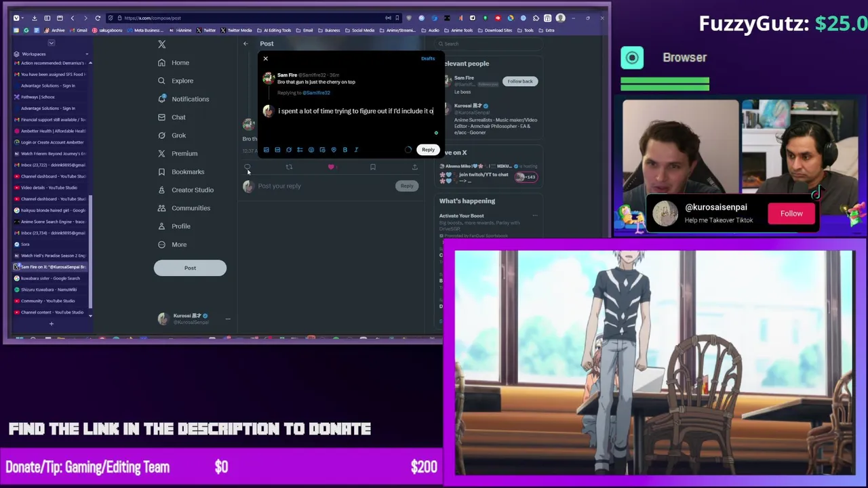Image resolution: width=868 pixels, height=488 pixels.
Task: Expand the Workspaces dropdown
Action: [x=87, y=54]
